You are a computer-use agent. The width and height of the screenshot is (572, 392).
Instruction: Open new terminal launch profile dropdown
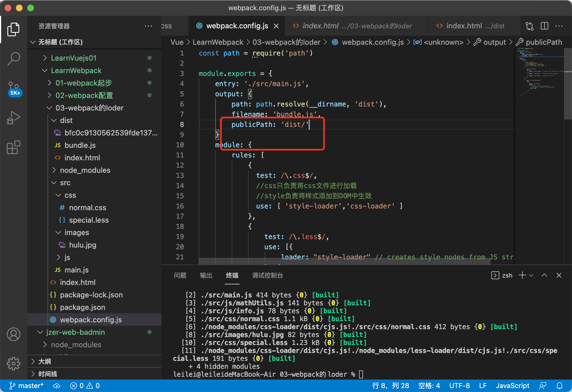pyautogui.click(x=532, y=275)
